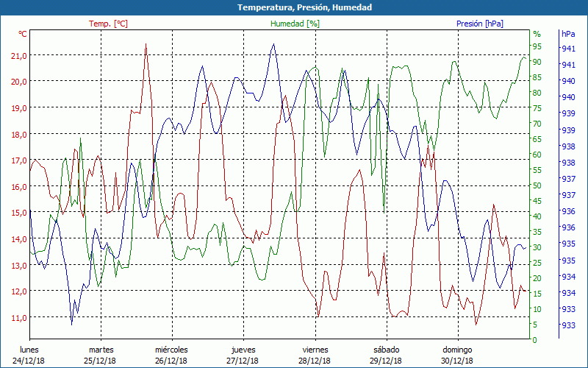
Task: Click the 80 humidity axis tick
Action: [537, 93]
